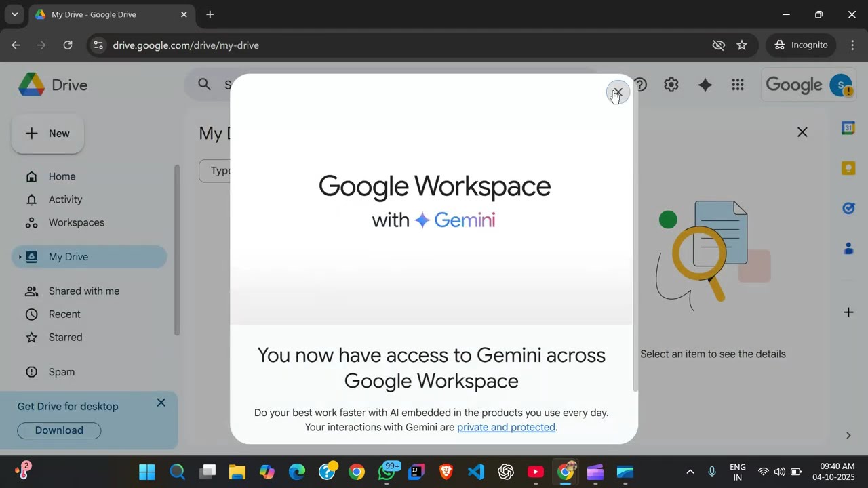Open Google Keep side panel icon

pyautogui.click(x=848, y=168)
